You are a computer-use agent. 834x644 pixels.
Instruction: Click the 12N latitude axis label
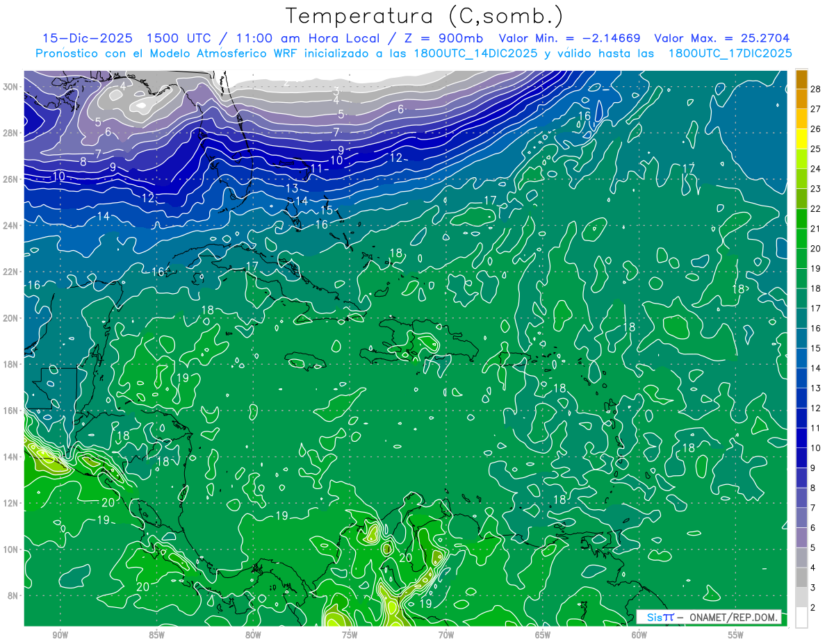pyautogui.click(x=11, y=503)
